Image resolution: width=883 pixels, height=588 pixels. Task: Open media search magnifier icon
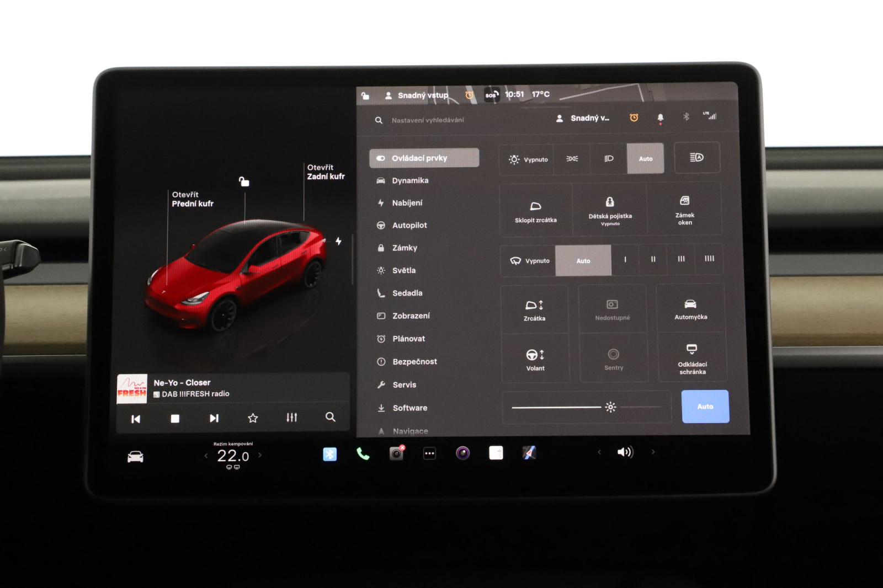tap(331, 417)
